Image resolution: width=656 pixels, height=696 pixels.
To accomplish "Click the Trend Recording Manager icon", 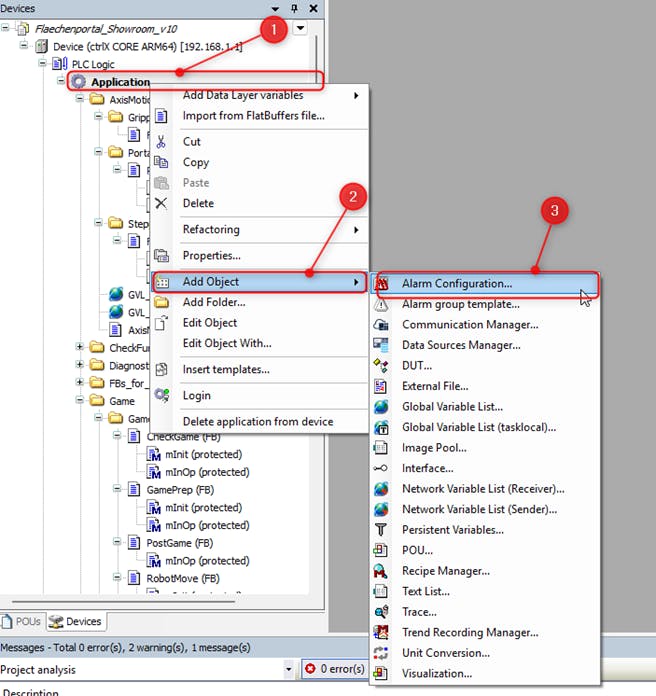I will click(x=381, y=632).
